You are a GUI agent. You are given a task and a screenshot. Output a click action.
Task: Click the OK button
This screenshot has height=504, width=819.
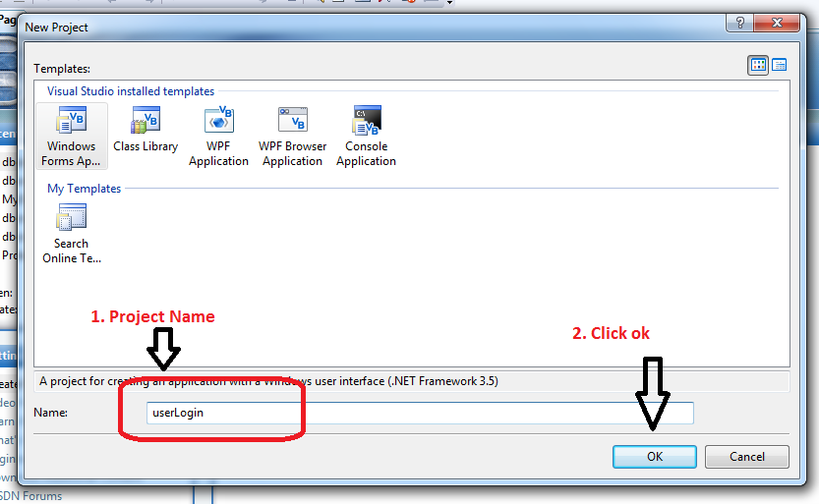(x=655, y=457)
